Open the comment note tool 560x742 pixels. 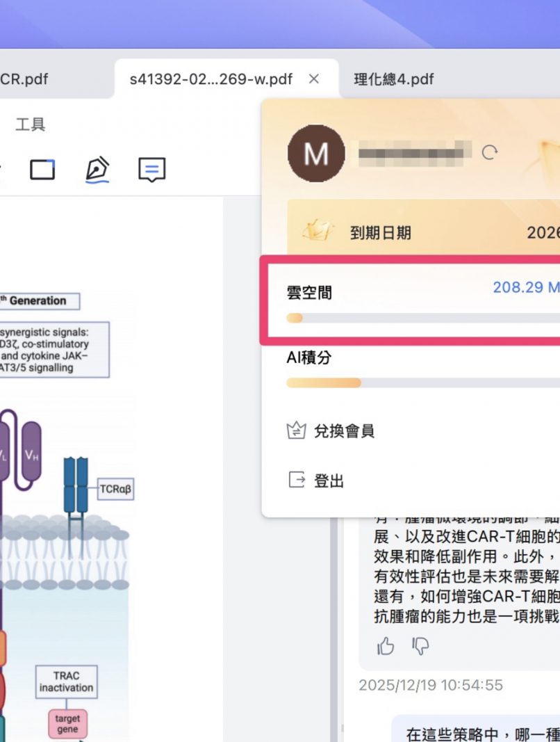pos(152,169)
